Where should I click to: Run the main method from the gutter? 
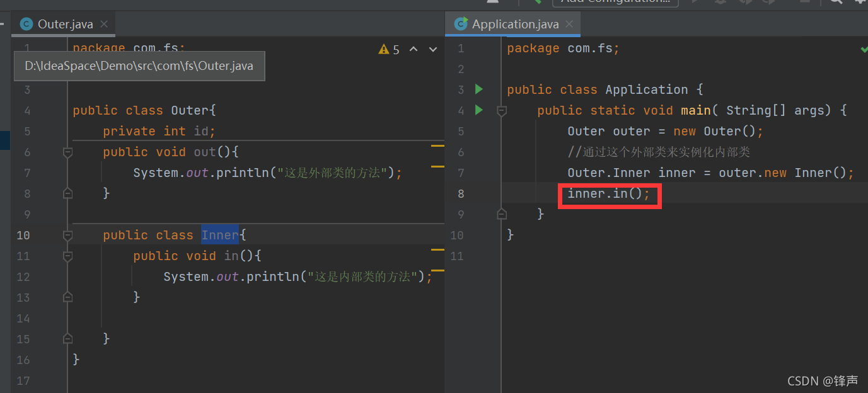479,110
